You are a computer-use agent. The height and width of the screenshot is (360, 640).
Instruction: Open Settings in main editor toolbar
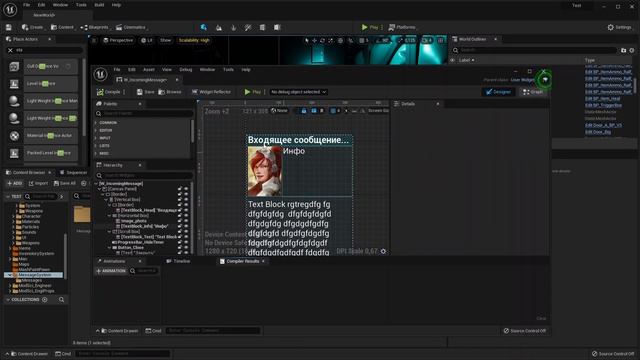[x=619, y=27]
